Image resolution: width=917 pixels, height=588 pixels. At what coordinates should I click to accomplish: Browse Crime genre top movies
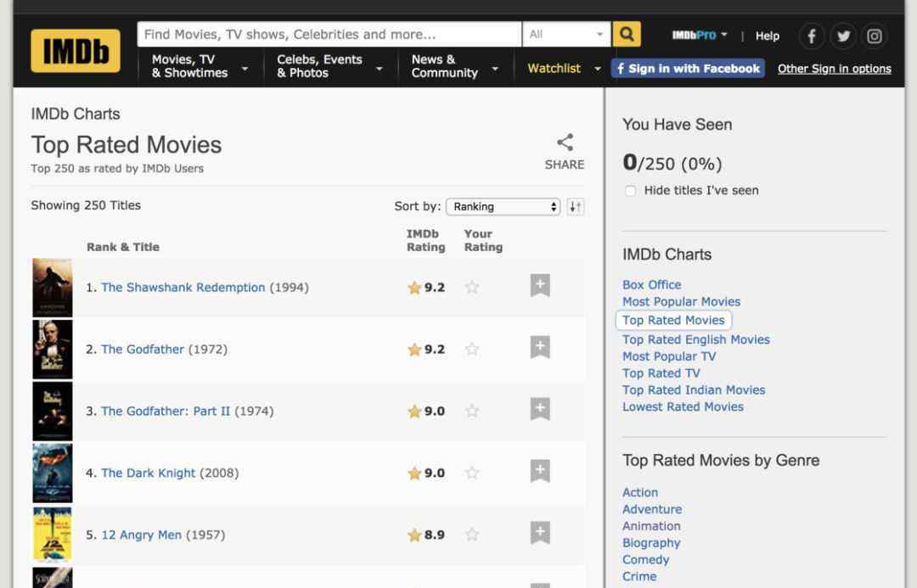click(x=639, y=576)
